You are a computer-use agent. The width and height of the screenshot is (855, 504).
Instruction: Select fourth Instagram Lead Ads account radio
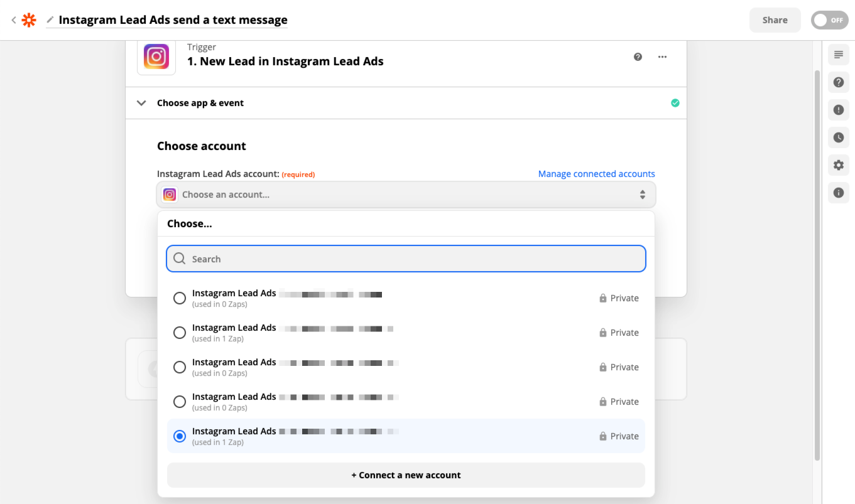click(x=180, y=402)
